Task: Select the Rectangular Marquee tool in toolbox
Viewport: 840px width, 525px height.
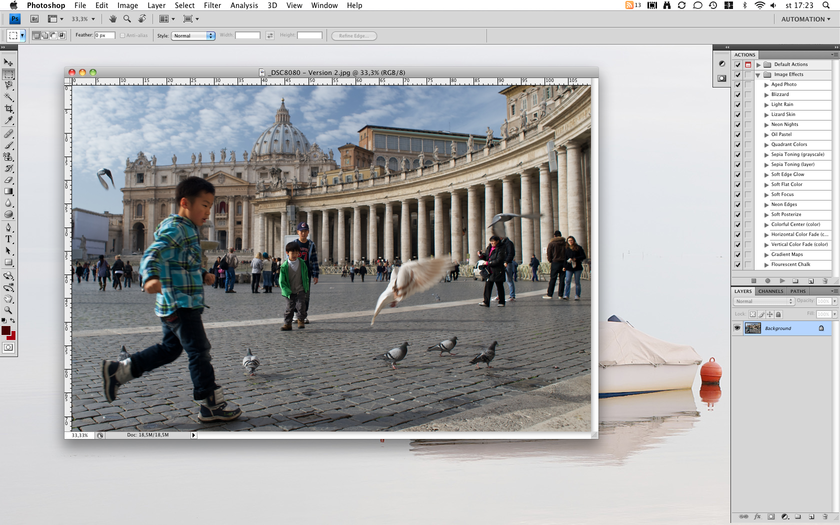Action: (x=9, y=74)
